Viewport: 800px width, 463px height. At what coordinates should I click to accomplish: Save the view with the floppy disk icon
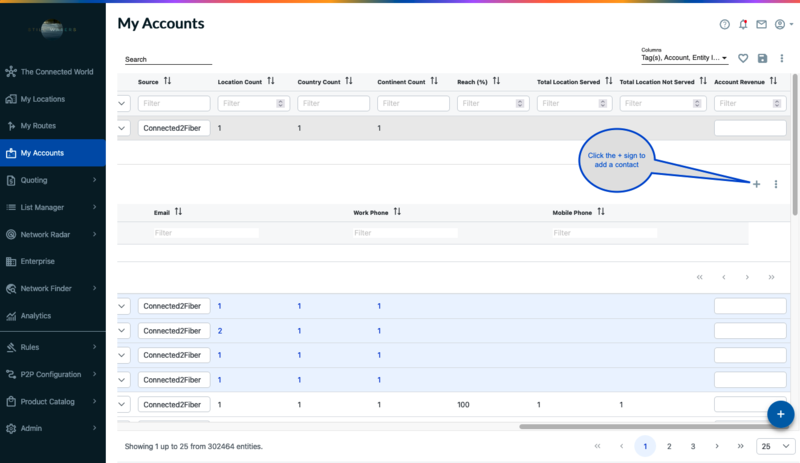click(763, 59)
